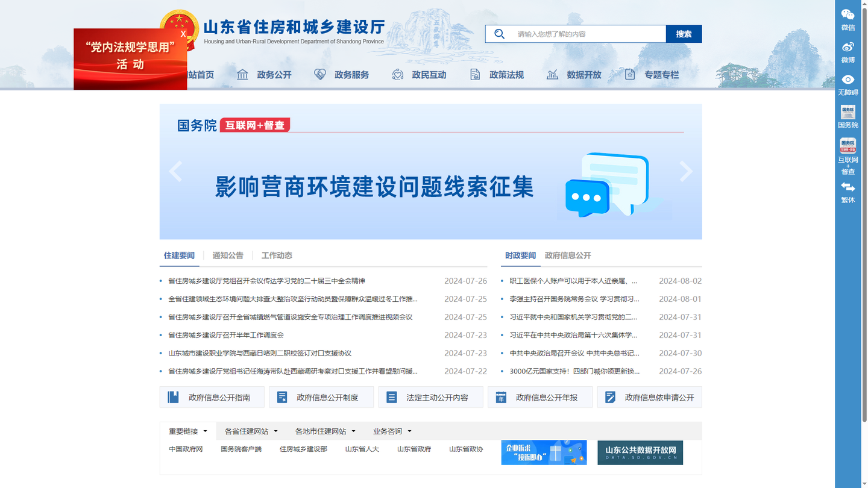The image size is (868, 488).
Task: Open news 职工医保个人账户可以用于本人近亲属
Action: tap(573, 281)
